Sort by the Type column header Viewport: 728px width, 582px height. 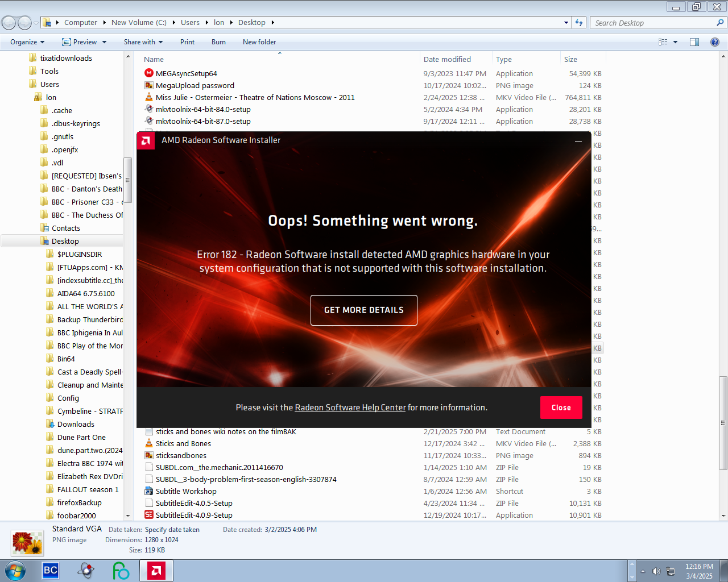point(526,59)
